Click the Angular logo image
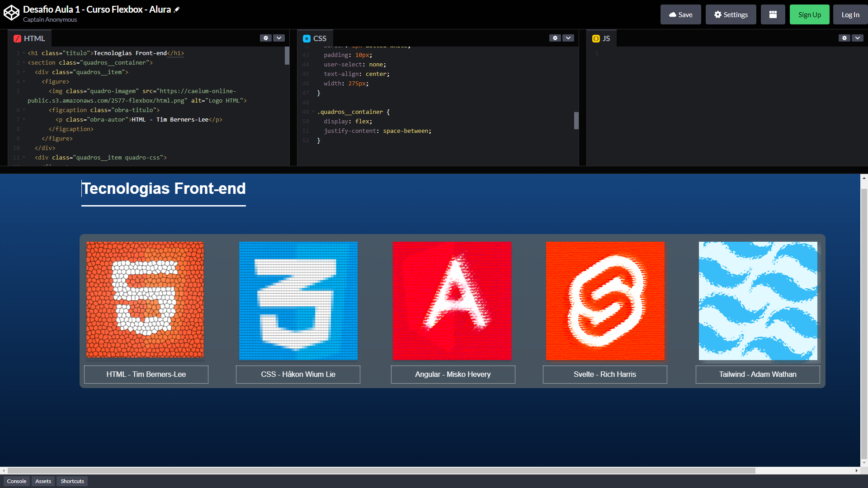The image size is (868, 488). point(453,301)
